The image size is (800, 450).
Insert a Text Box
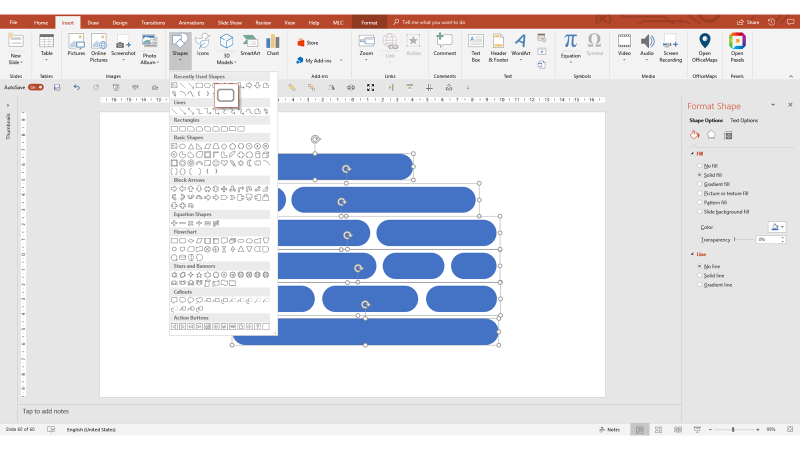click(476, 48)
